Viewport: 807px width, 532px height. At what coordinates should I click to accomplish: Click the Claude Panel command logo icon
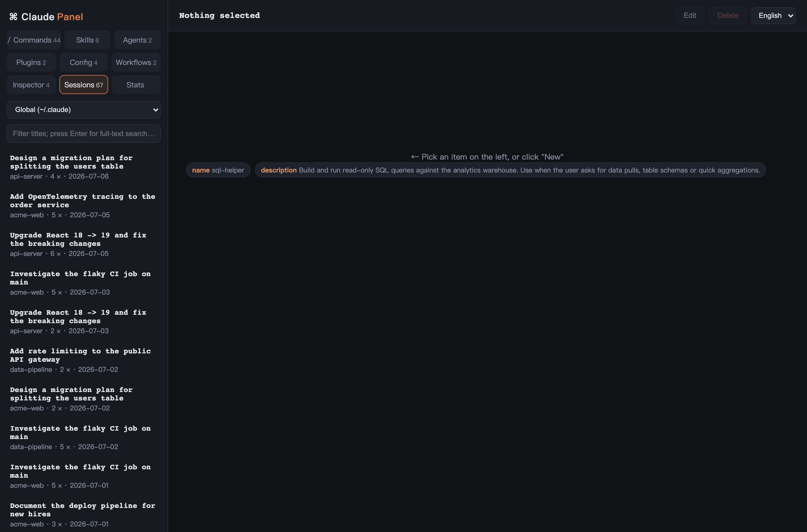pos(13,17)
